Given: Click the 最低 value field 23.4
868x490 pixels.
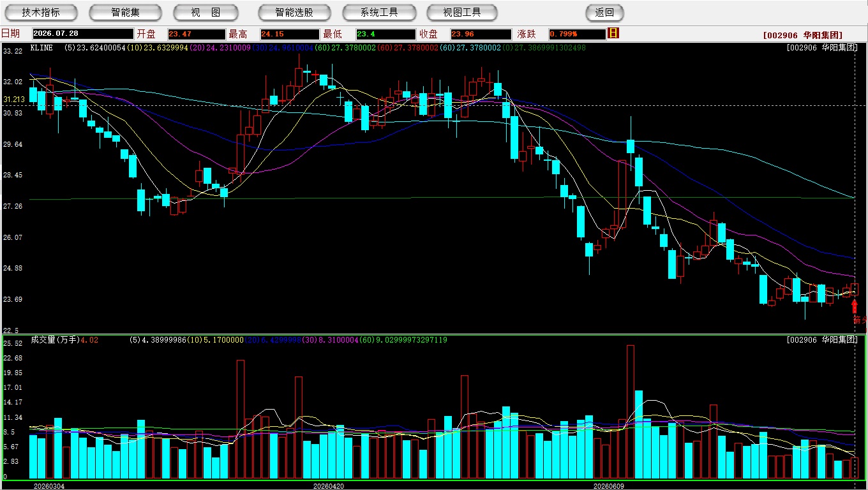Looking at the screenshot, I should [x=385, y=34].
